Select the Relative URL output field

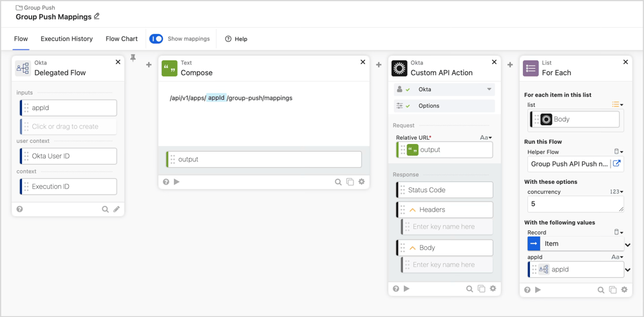444,150
